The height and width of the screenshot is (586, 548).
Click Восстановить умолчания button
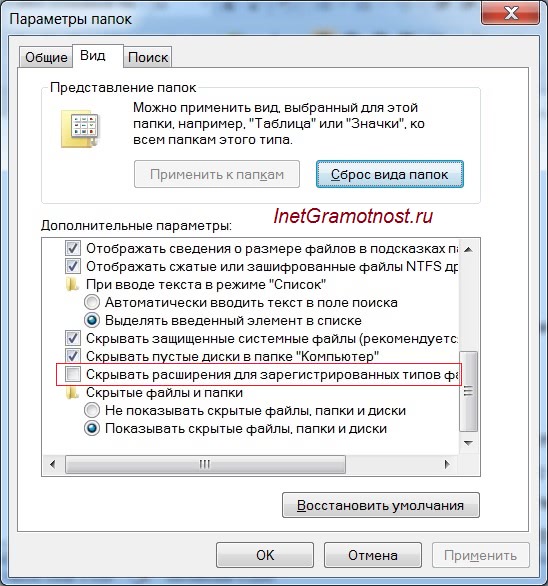pyautogui.click(x=381, y=505)
